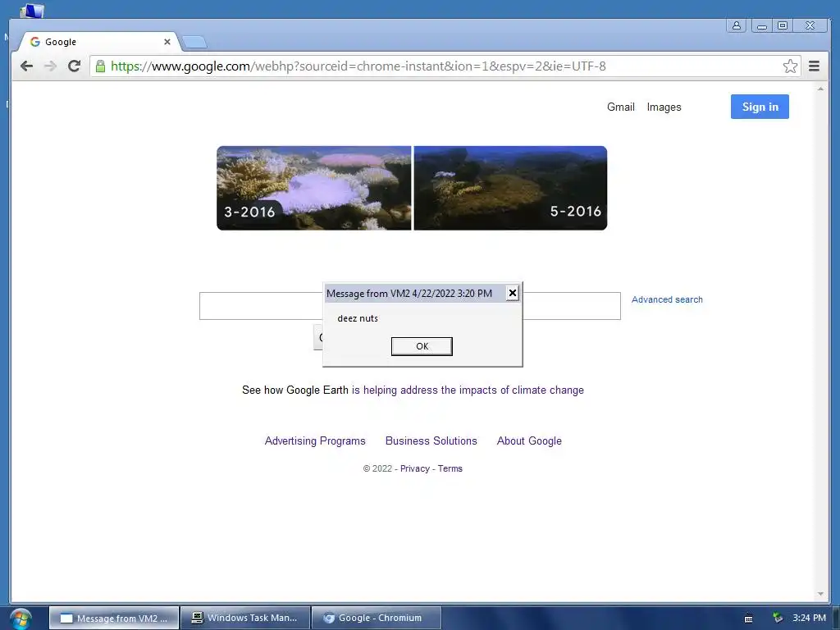Open Images link
The image size is (840, 630).
664,107
